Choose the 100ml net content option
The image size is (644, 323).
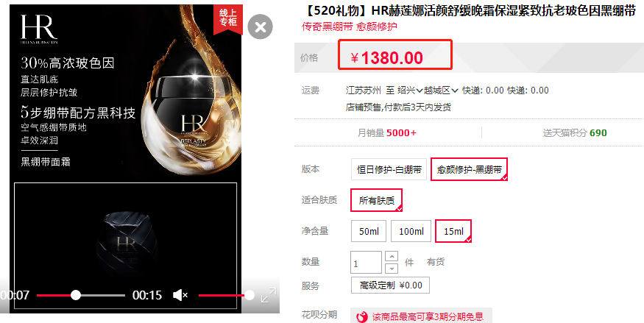click(x=411, y=231)
